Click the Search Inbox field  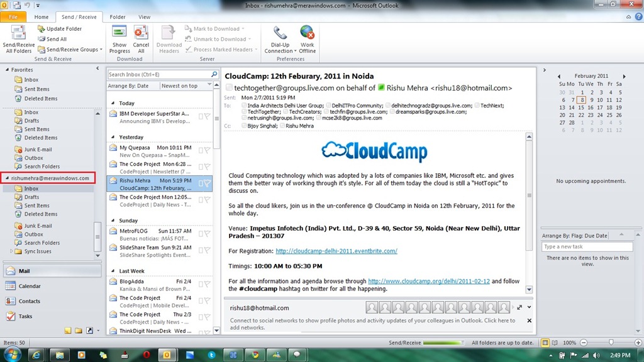159,74
